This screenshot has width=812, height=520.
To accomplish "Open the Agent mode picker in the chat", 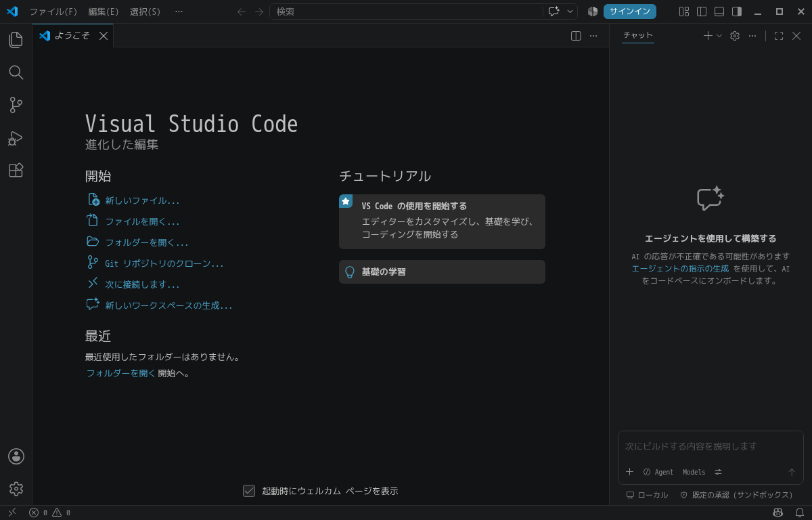I will [x=658, y=472].
